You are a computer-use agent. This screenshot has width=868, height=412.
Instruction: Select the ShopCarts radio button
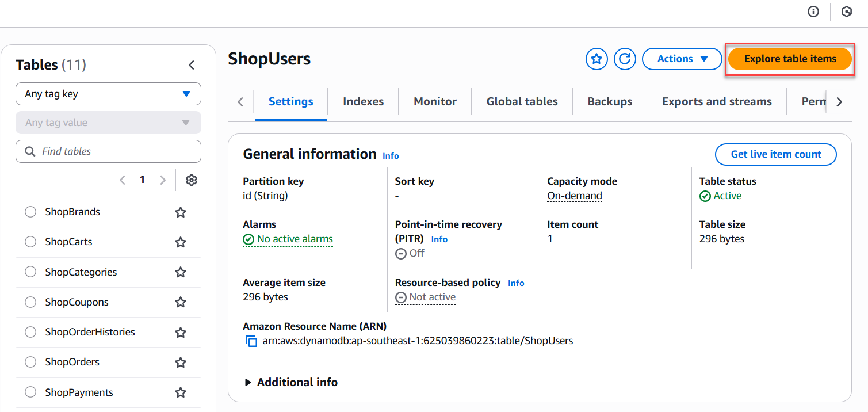pyautogui.click(x=30, y=242)
